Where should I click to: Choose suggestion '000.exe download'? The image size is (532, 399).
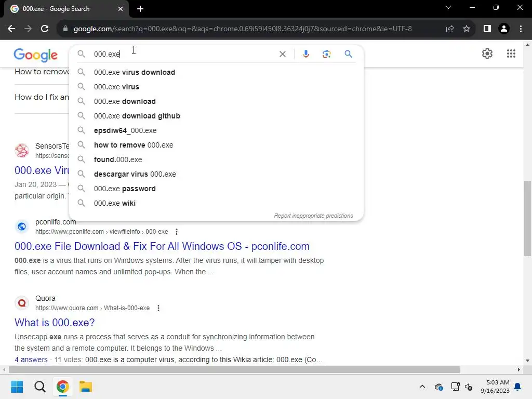[216, 101]
